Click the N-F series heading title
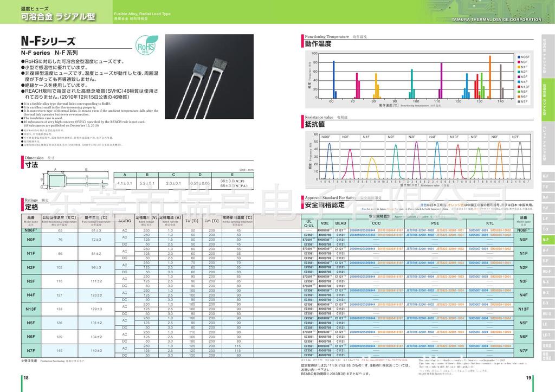The height and width of the screenshot is (392, 555). 48,42
